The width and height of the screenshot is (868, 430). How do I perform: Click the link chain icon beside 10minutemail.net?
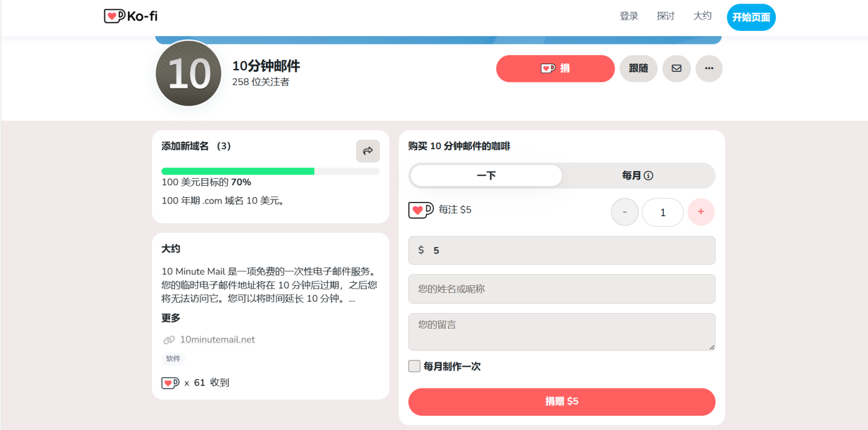coord(169,340)
